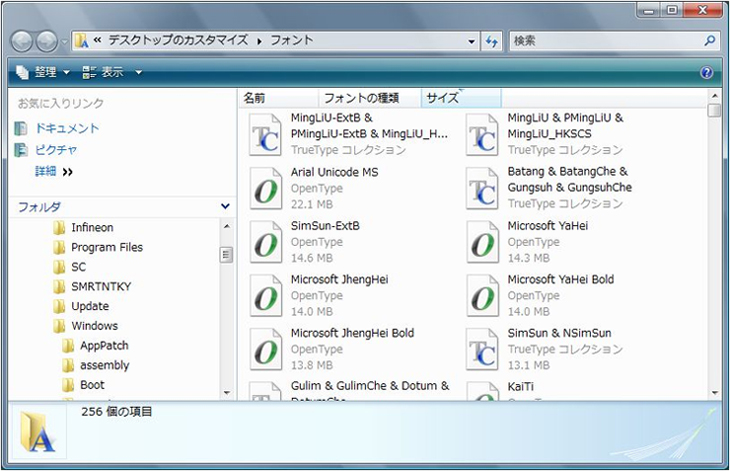Select the Windows folder in tree
The width and height of the screenshot is (730, 471).
click(x=95, y=326)
